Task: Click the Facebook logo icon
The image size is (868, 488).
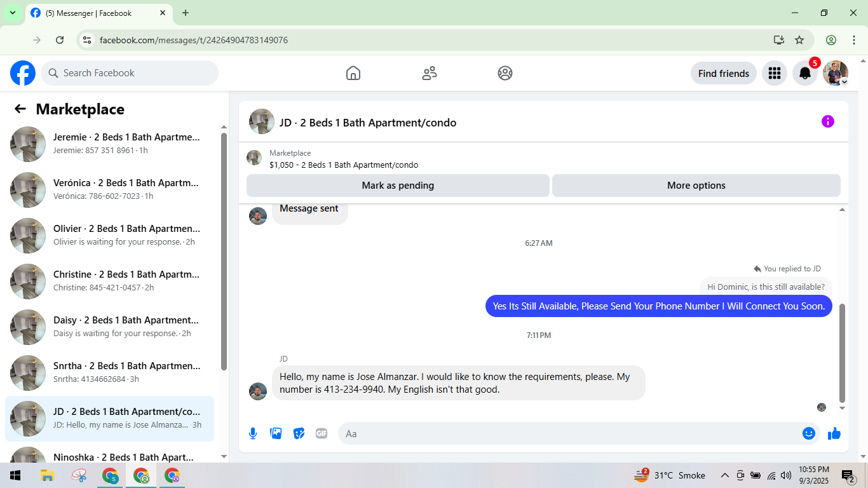Action: click(x=23, y=73)
